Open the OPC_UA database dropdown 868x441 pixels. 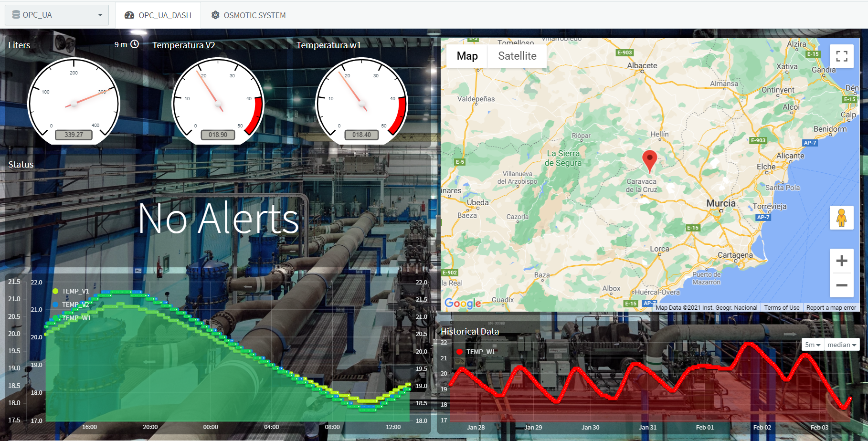click(x=57, y=15)
